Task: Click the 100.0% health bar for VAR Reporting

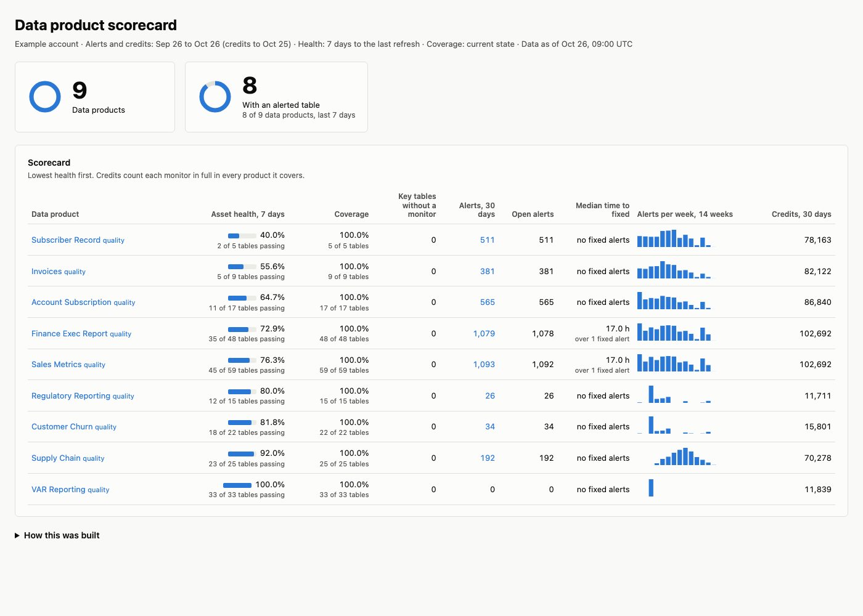Action: [237, 485]
